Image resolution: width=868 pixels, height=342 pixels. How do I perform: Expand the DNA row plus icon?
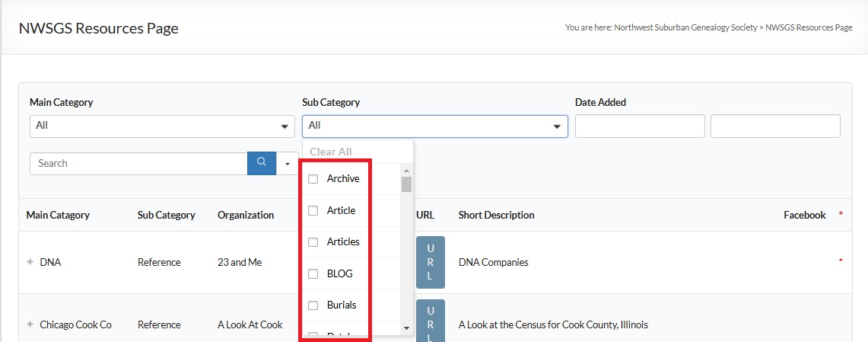pyautogui.click(x=30, y=262)
